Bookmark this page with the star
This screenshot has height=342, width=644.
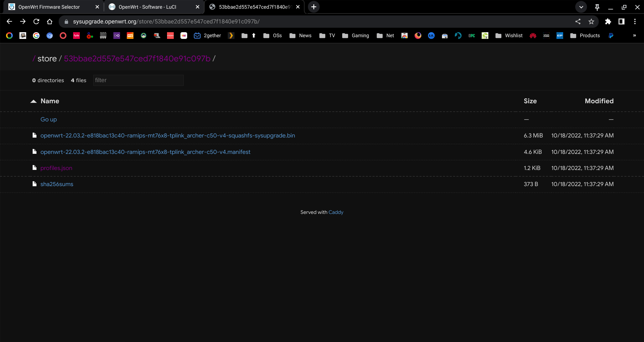point(591,21)
